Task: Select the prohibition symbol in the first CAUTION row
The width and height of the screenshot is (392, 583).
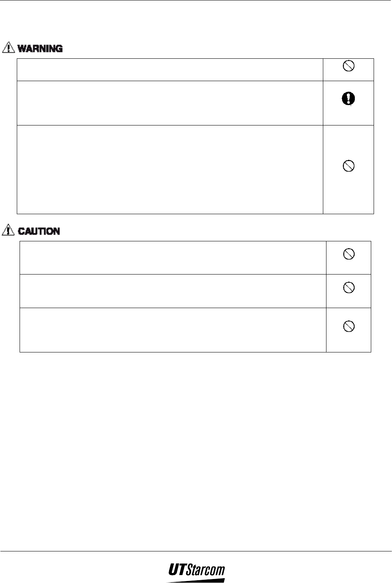Action: [348, 254]
